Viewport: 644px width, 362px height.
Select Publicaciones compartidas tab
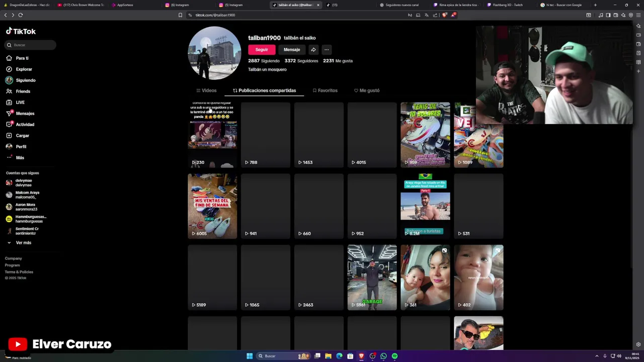tap(264, 90)
